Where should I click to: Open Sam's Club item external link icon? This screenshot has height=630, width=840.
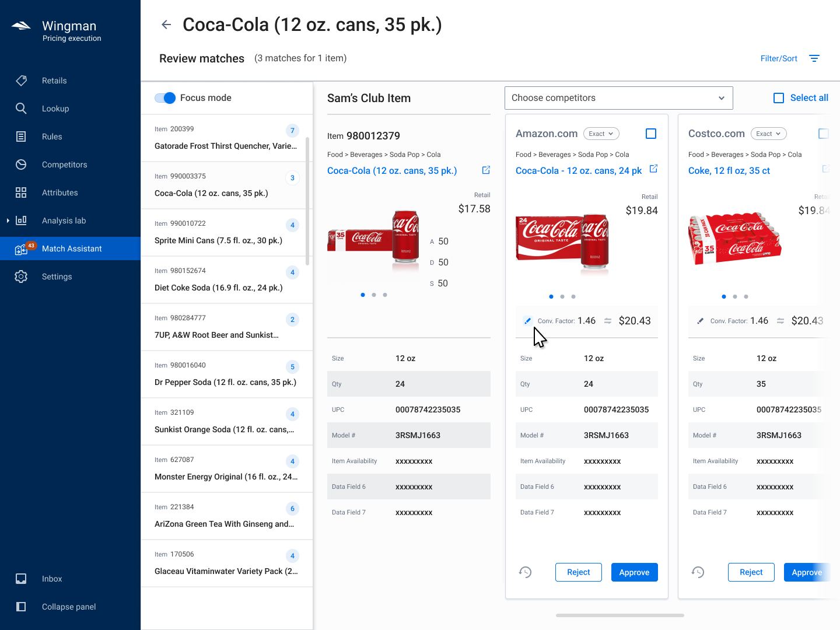pos(486,170)
